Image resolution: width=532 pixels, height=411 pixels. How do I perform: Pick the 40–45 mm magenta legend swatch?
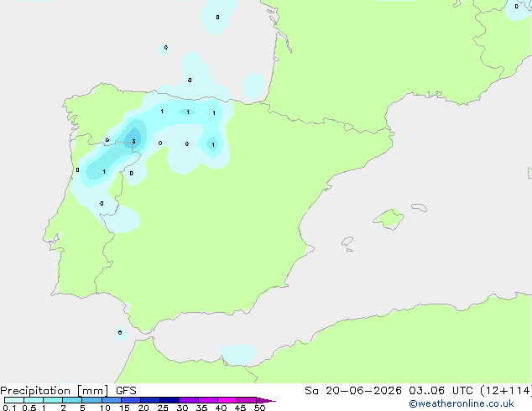227,400
